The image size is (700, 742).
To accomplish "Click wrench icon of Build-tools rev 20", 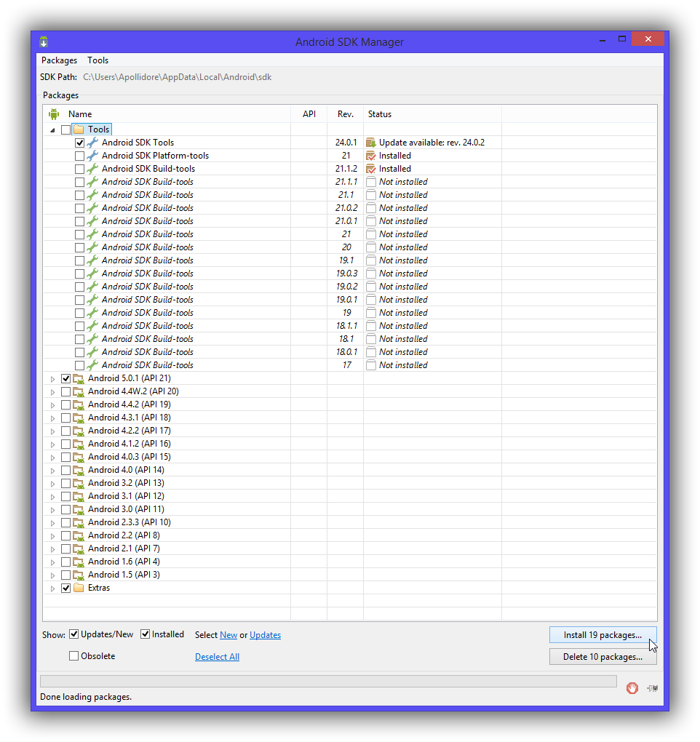I will tap(92, 247).
